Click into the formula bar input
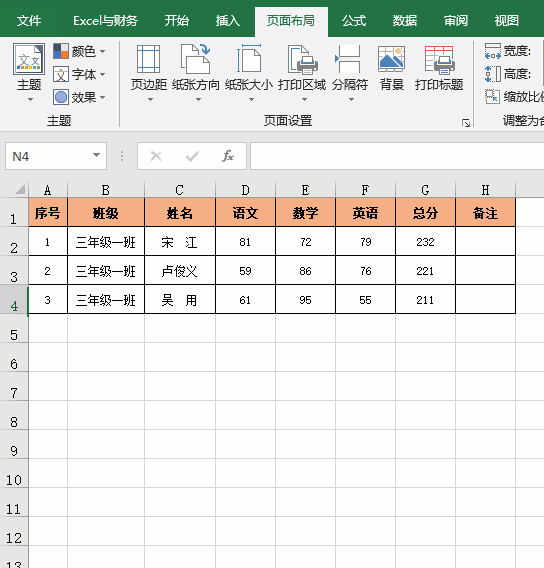The height and width of the screenshot is (568, 544). tap(397, 156)
